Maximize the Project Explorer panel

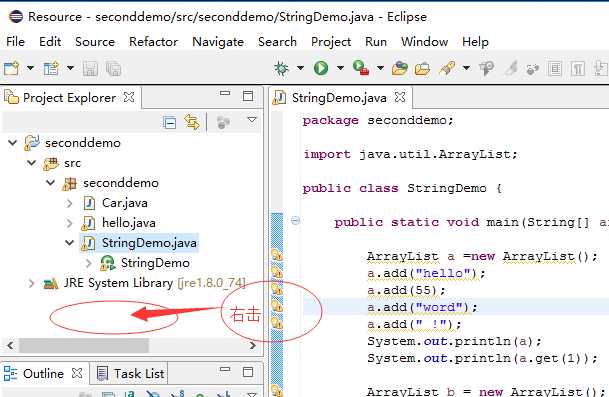pos(248,96)
